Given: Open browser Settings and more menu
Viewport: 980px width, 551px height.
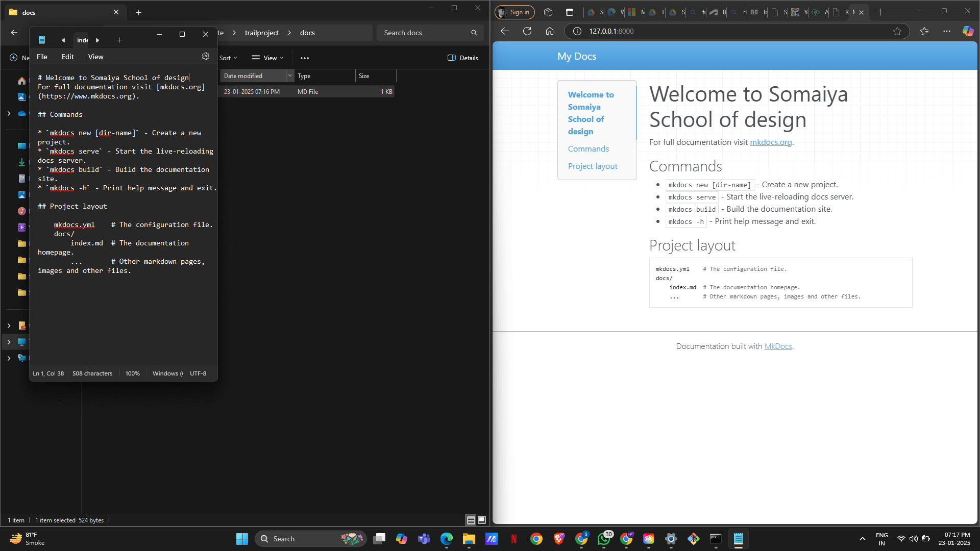Looking at the screenshot, I should (947, 31).
